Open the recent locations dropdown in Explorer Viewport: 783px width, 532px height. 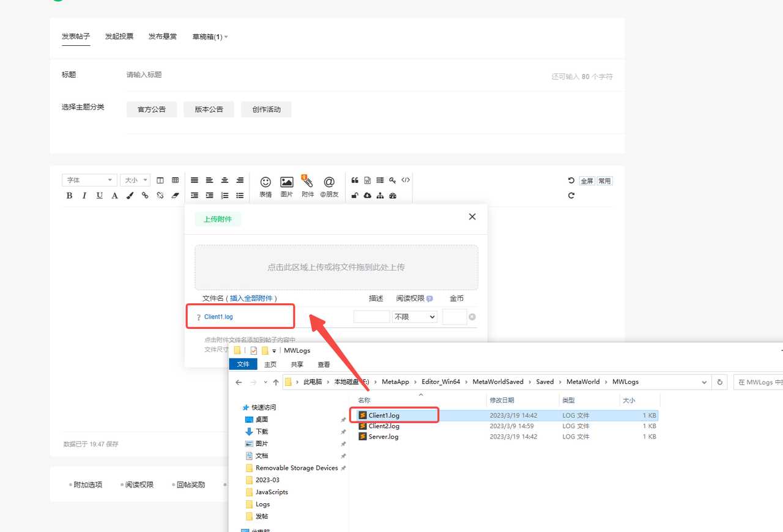265,382
